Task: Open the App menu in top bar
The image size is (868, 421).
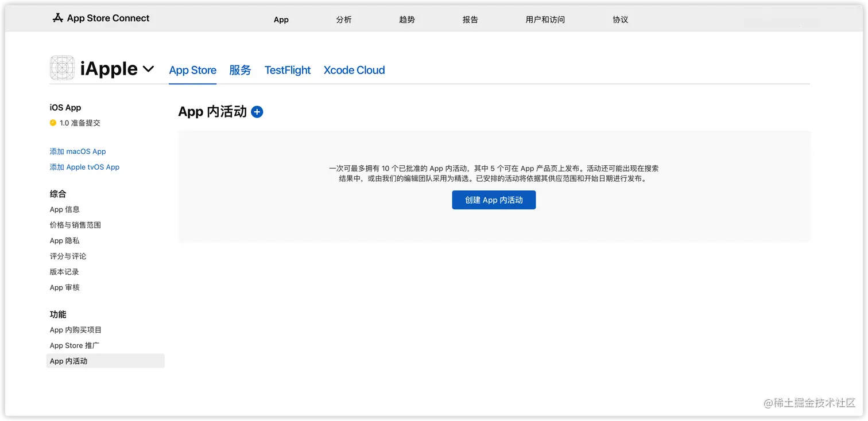Action: coord(281,20)
